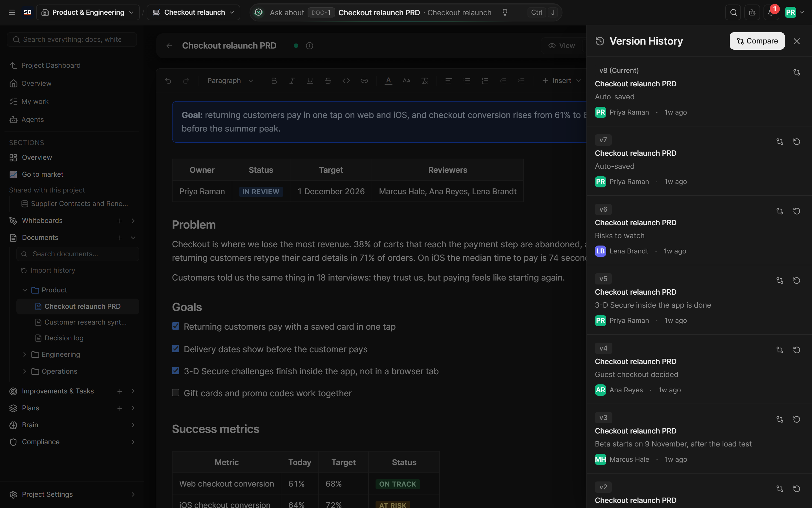Click the Bold formatting icon
812x508 pixels.
click(x=274, y=81)
